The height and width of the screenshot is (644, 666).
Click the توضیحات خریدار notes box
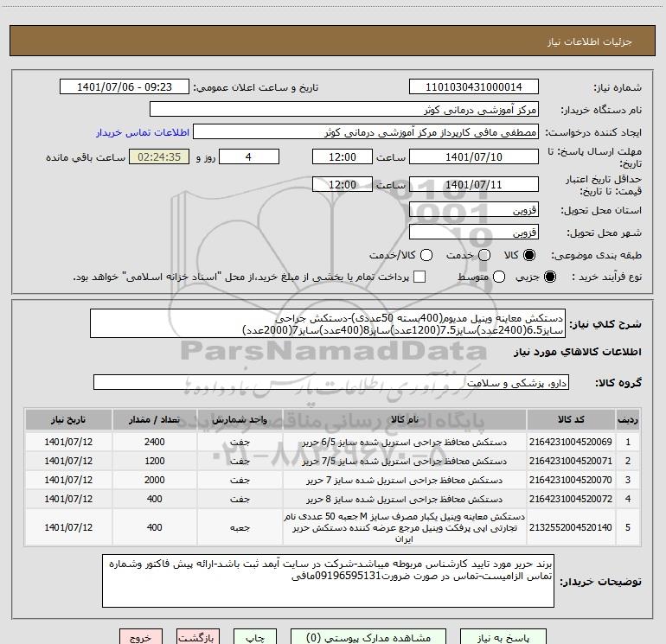tap(329, 581)
